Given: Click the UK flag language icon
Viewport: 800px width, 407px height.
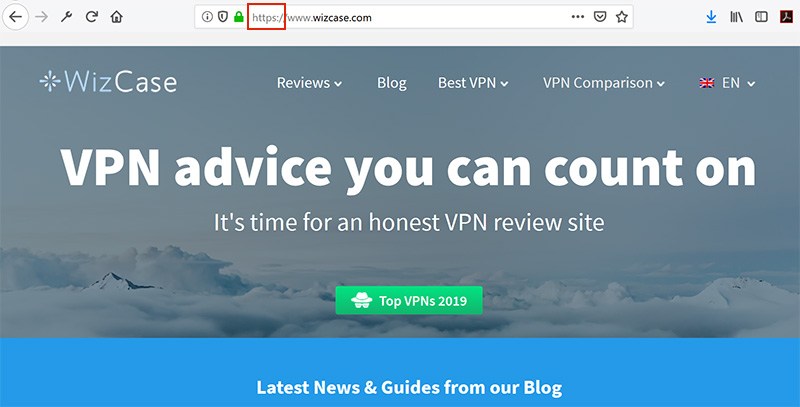Looking at the screenshot, I should (707, 83).
